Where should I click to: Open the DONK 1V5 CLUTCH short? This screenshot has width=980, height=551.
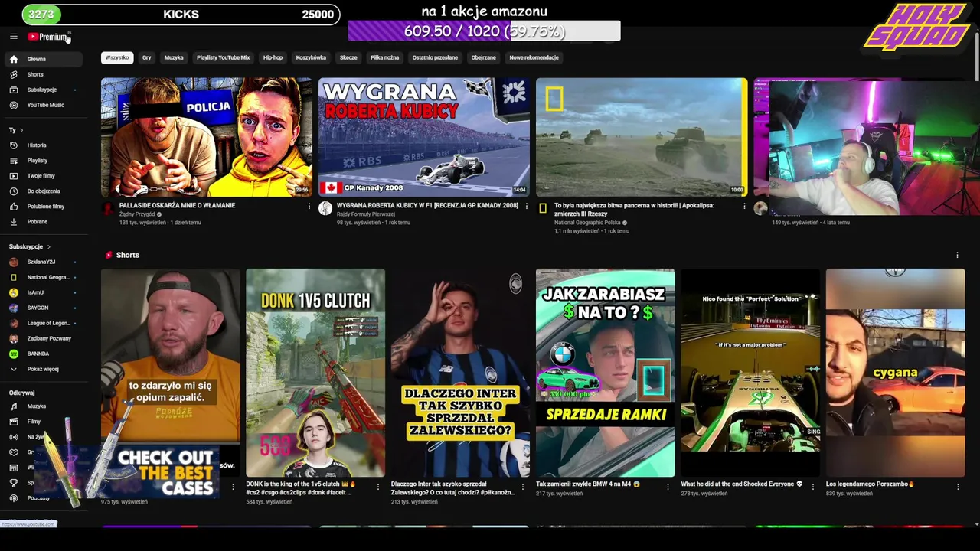coord(315,373)
